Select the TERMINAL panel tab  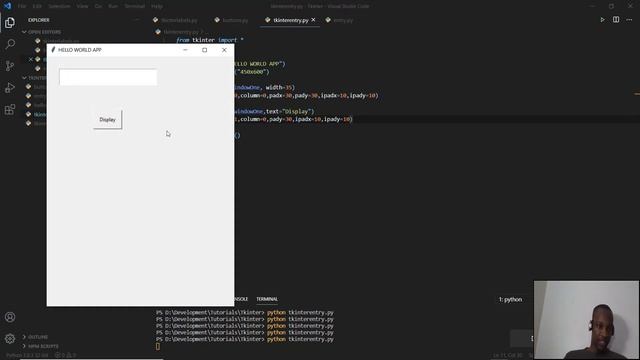click(267, 299)
